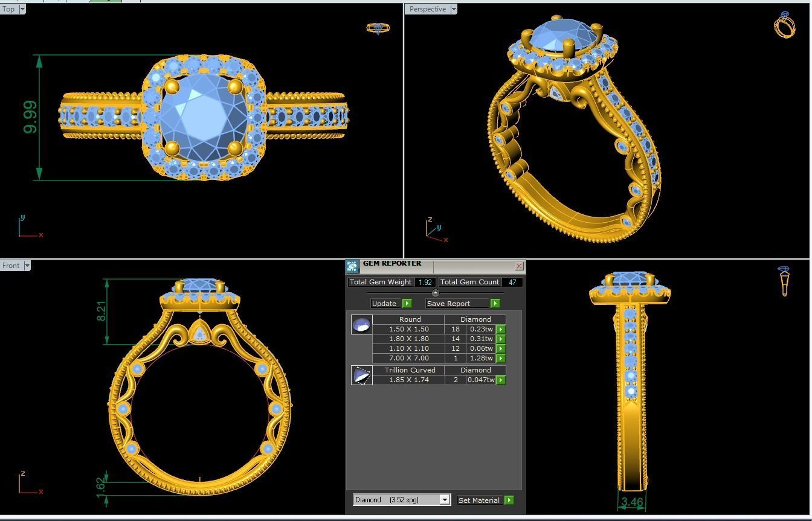Click the Total Gem Weight value 1.92
This screenshot has height=521, width=812.
tap(425, 282)
